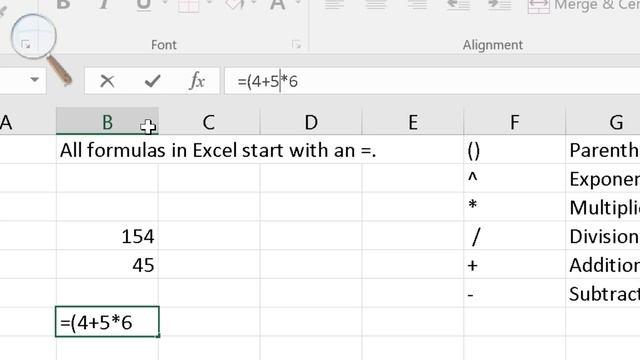Open the Underline style dropdown arrow

pyautogui.click(x=166, y=3)
